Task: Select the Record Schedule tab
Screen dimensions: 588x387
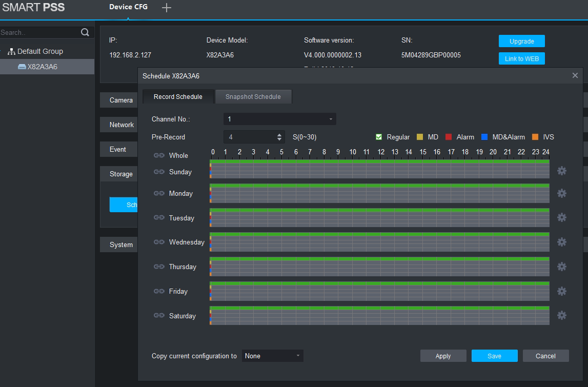Action: [x=178, y=97]
